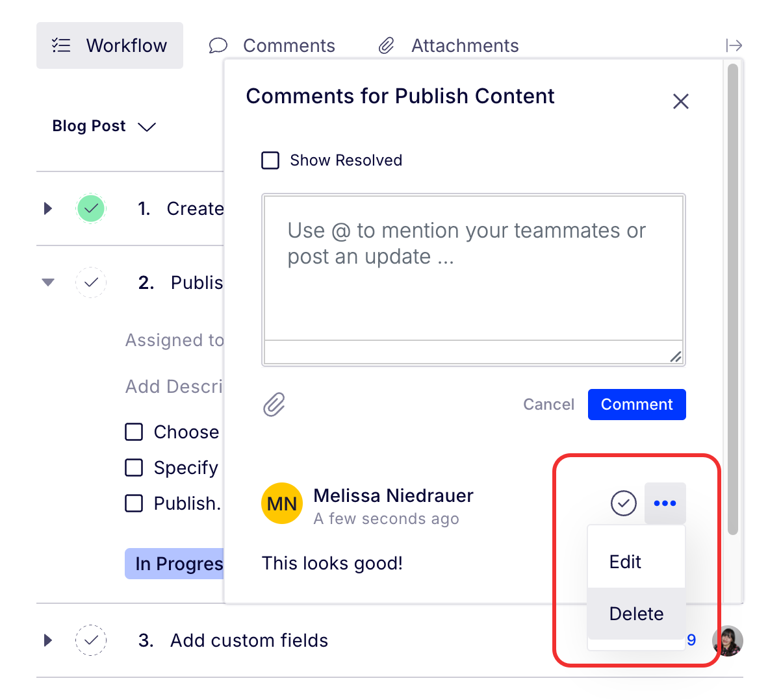Click the paperclip attach file icon
781x700 pixels.
point(274,405)
